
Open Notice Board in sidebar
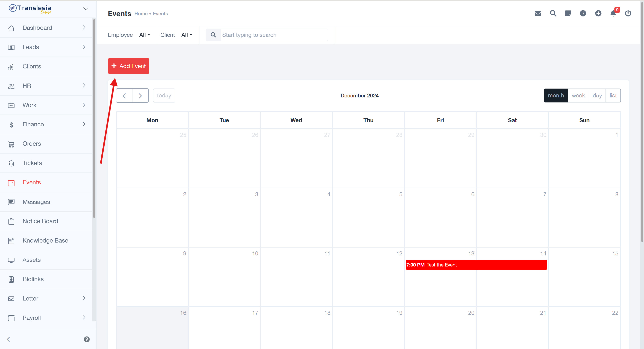(x=40, y=221)
